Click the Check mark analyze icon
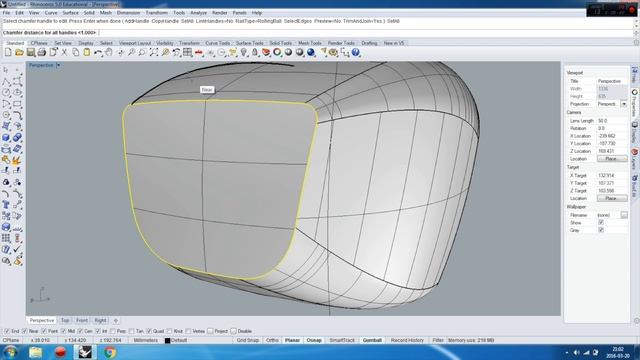Screen dimensions: 640x360 (x=17, y=249)
